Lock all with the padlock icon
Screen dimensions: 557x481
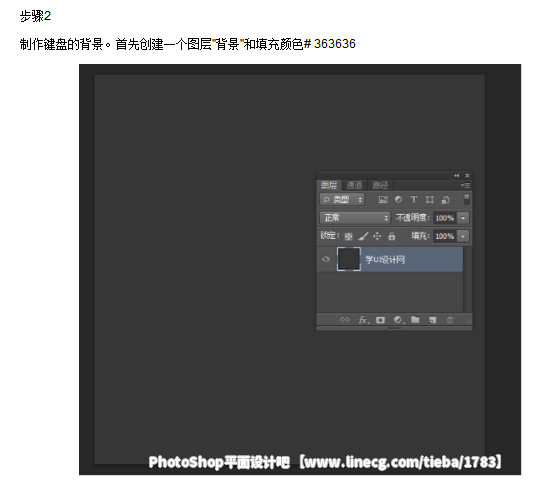pos(392,236)
